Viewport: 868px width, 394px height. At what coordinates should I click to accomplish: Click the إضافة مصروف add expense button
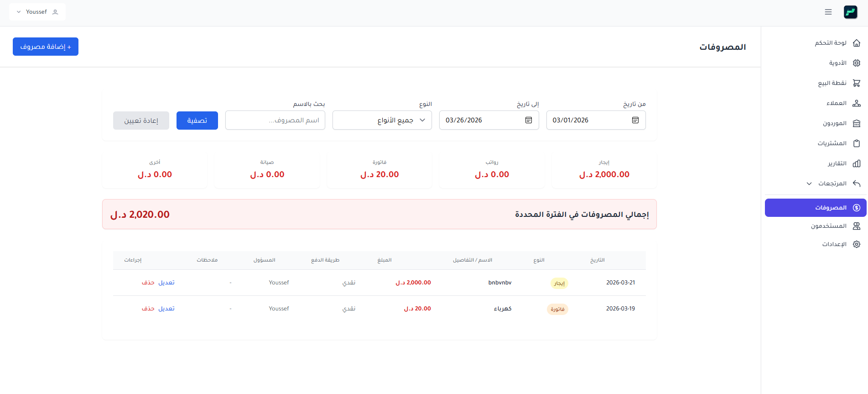46,47
